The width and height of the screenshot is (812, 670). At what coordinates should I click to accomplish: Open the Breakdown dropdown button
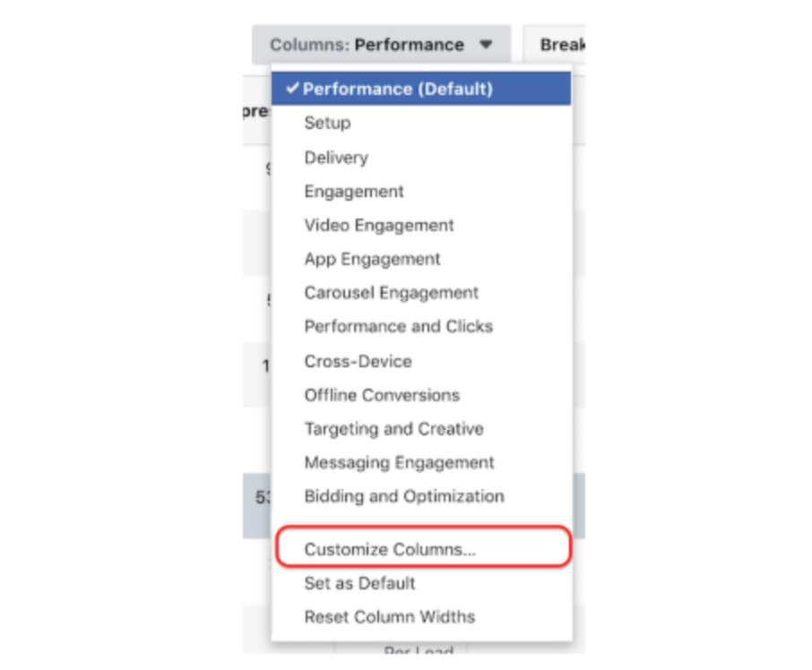tap(560, 45)
